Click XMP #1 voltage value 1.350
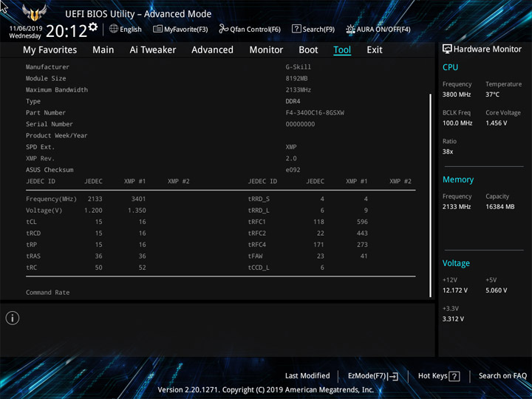The width and height of the screenshot is (532, 399). (137, 211)
